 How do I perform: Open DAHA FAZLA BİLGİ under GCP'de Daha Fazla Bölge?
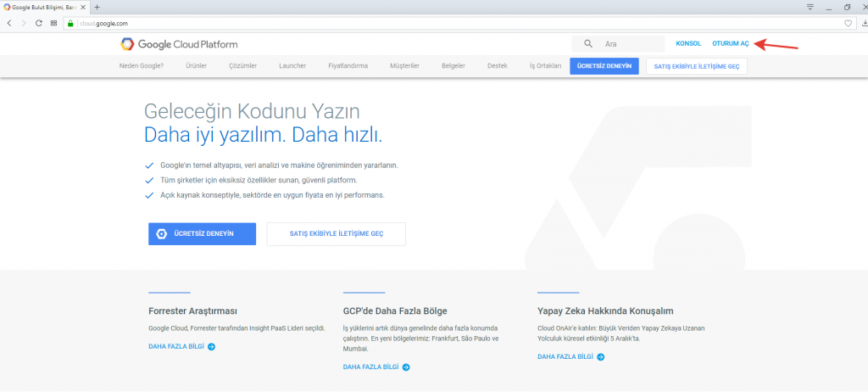pyautogui.click(x=371, y=367)
